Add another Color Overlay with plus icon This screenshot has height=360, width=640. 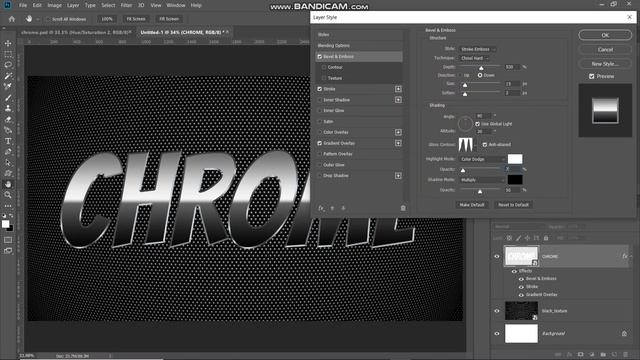(398, 132)
